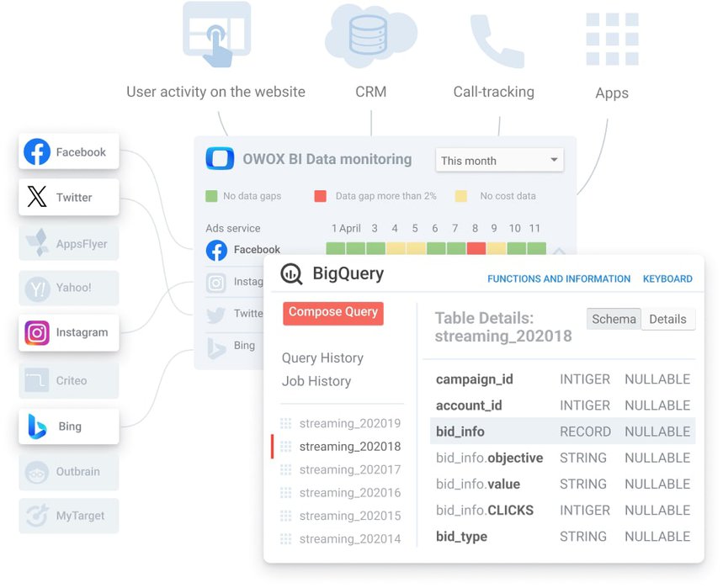Viewport: 723px width, 588px height.
Task: Click the campaign_id field name
Action: pyautogui.click(x=475, y=379)
